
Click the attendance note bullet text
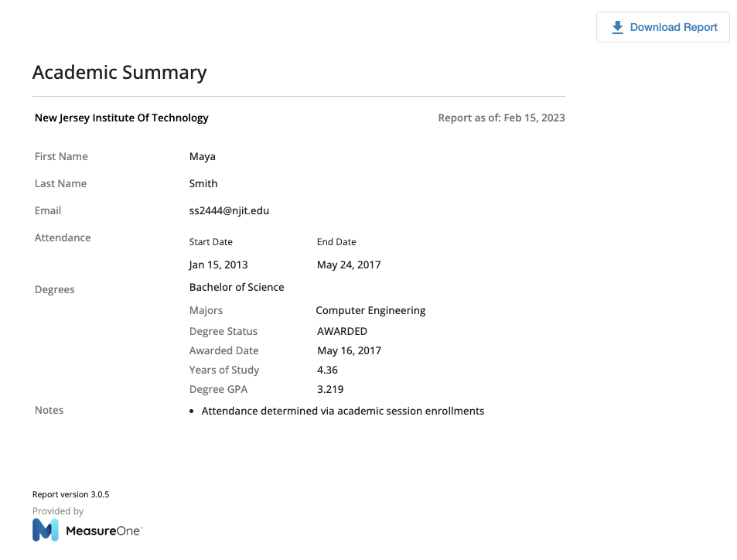point(343,411)
